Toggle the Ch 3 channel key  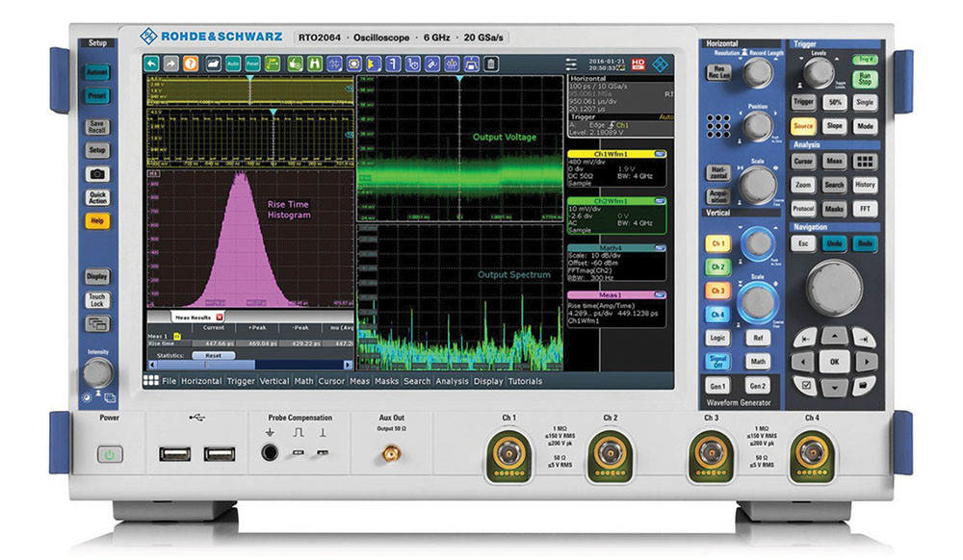tap(717, 291)
